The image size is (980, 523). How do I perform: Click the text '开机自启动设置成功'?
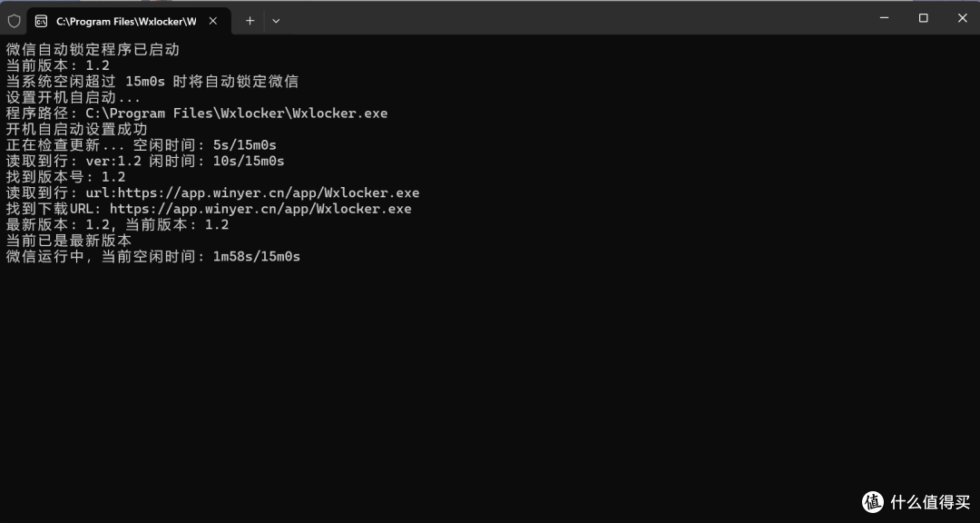point(77,130)
